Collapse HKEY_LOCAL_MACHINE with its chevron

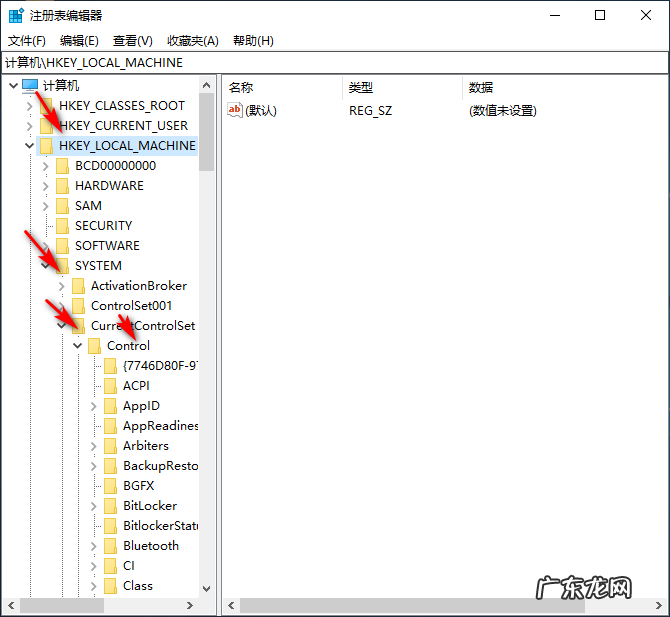[29, 146]
